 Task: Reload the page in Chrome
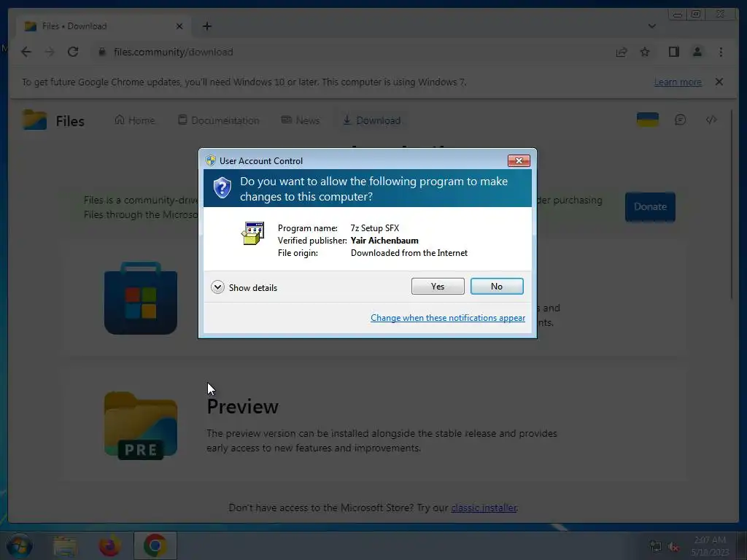click(73, 52)
